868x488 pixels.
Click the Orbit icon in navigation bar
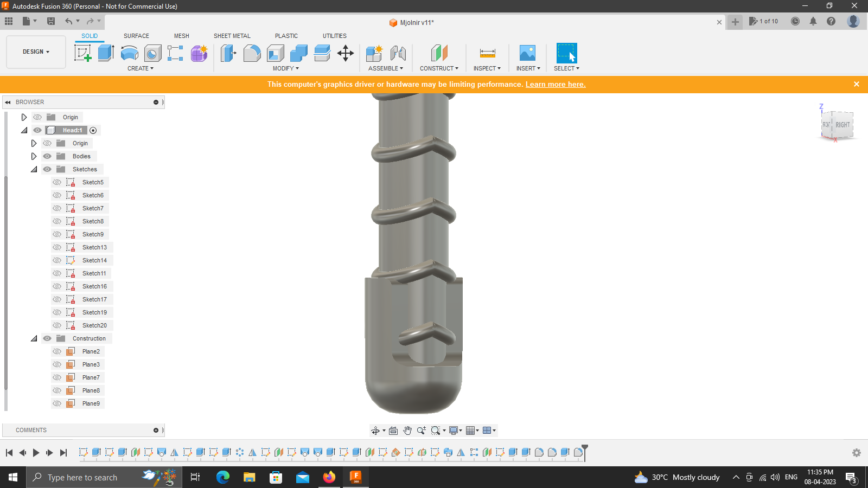tap(376, 430)
